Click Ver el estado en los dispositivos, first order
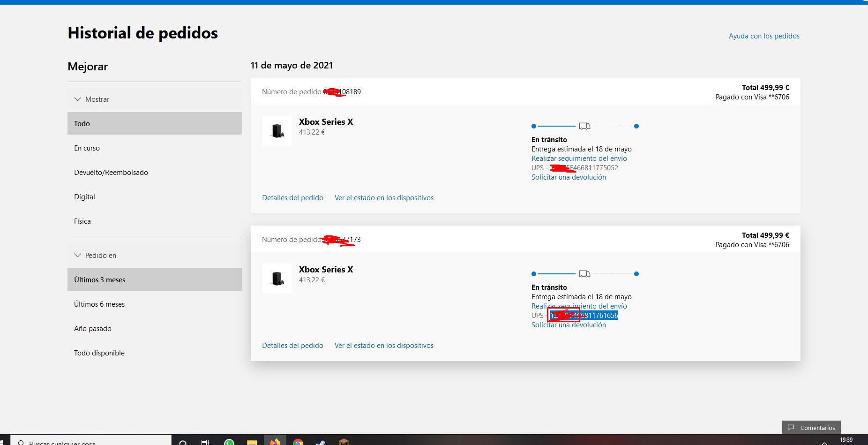This screenshot has width=868, height=445. (x=384, y=198)
